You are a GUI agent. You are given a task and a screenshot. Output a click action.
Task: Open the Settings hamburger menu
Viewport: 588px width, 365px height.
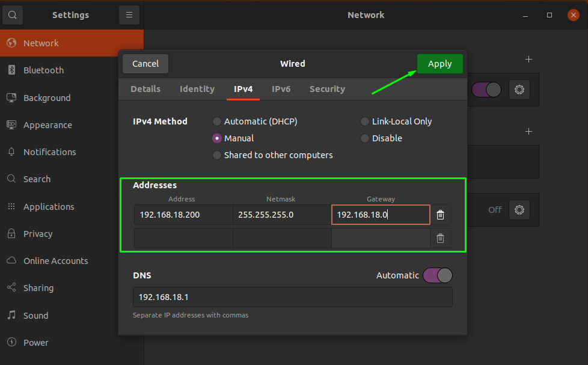(x=129, y=15)
